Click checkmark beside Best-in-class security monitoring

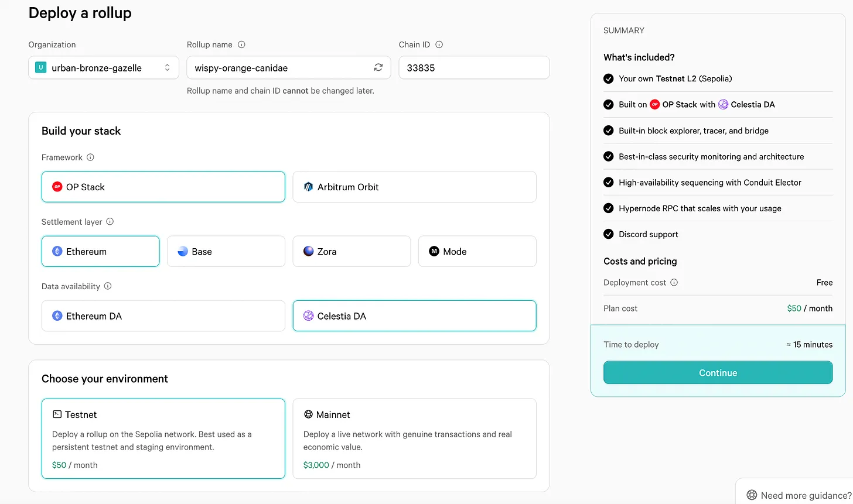pos(609,156)
